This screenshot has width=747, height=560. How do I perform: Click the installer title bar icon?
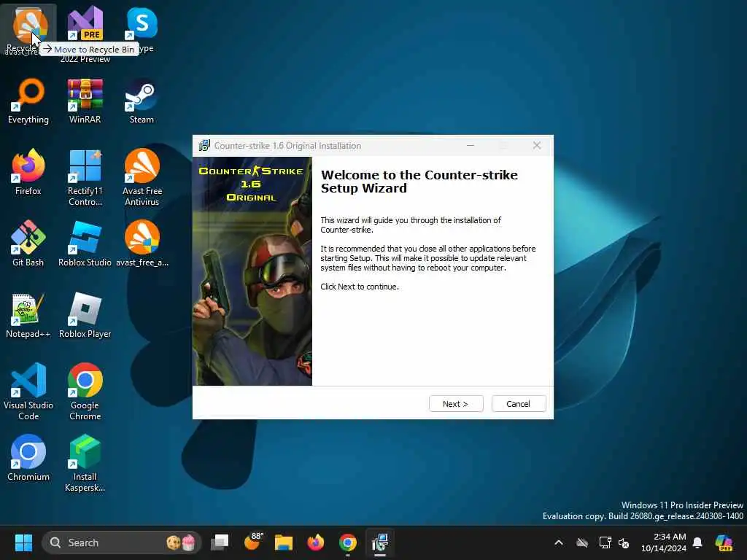click(x=204, y=146)
